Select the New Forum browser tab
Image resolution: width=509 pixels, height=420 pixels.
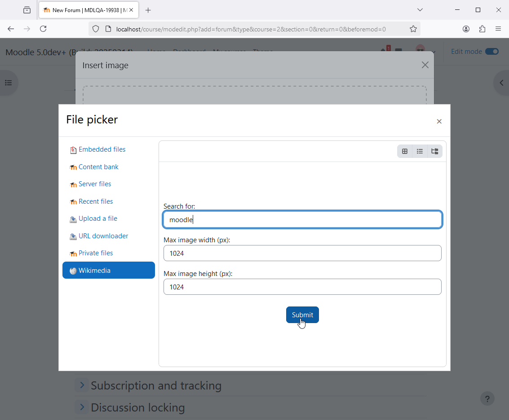tap(89, 10)
